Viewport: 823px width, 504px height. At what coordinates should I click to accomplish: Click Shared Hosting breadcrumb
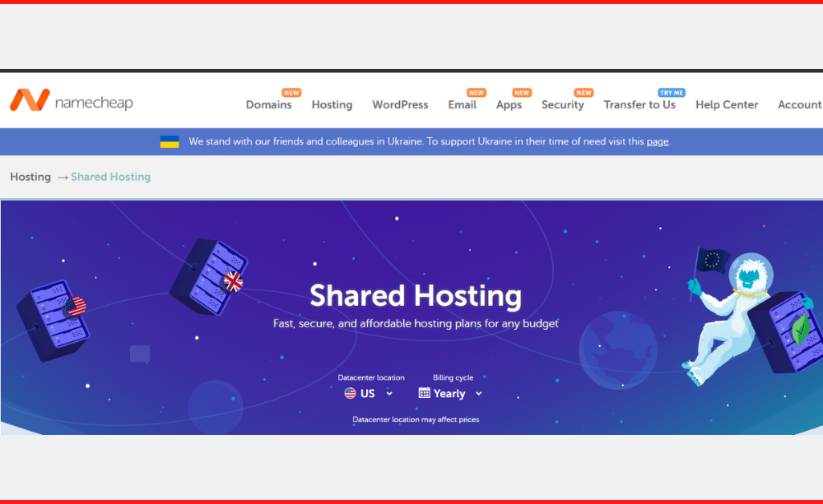(x=111, y=177)
